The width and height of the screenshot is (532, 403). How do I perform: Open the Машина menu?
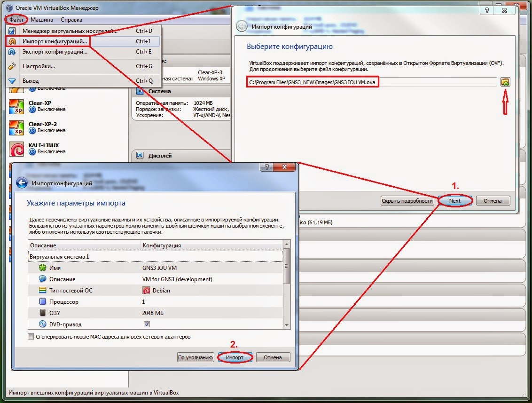[x=42, y=20]
